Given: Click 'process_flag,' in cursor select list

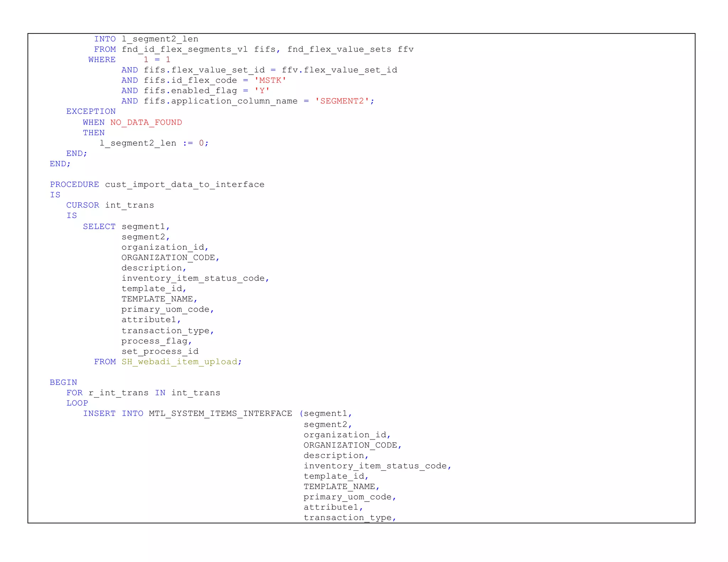Looking at the screenshot, I should click(157, 341).
